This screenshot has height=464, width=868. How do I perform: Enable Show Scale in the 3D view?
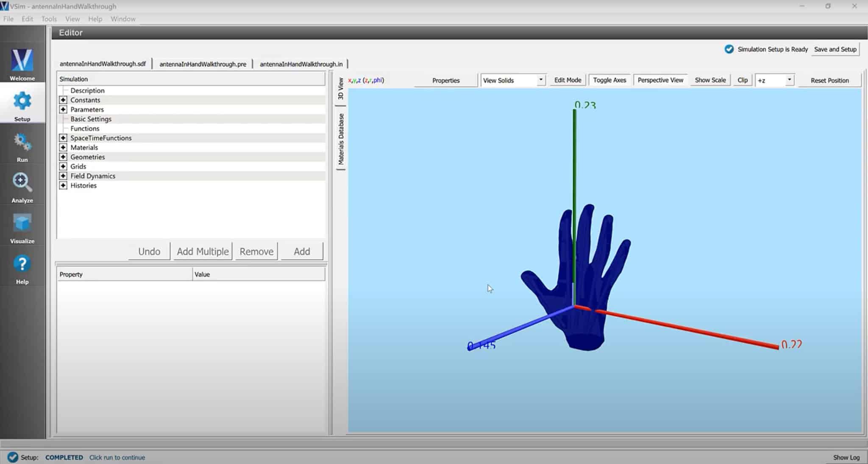710,80
